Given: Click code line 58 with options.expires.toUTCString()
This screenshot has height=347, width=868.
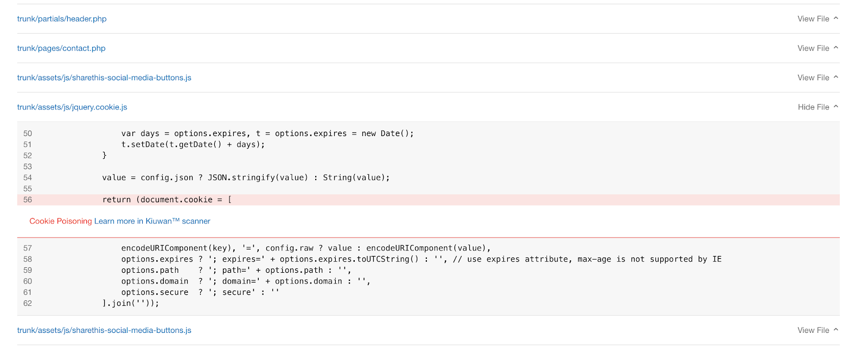Looking at the screenshot, I should pyautogui.click(x=421, y=259).
